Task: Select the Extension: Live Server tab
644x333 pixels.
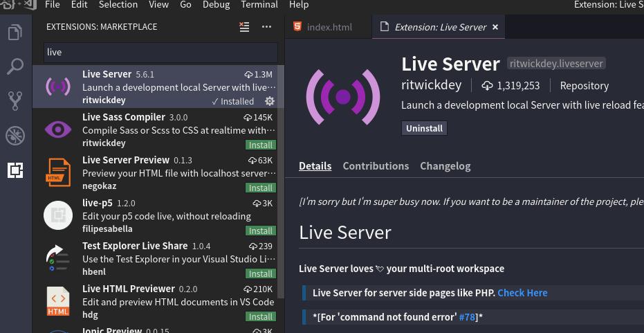Action: click(x=439, y=27)
